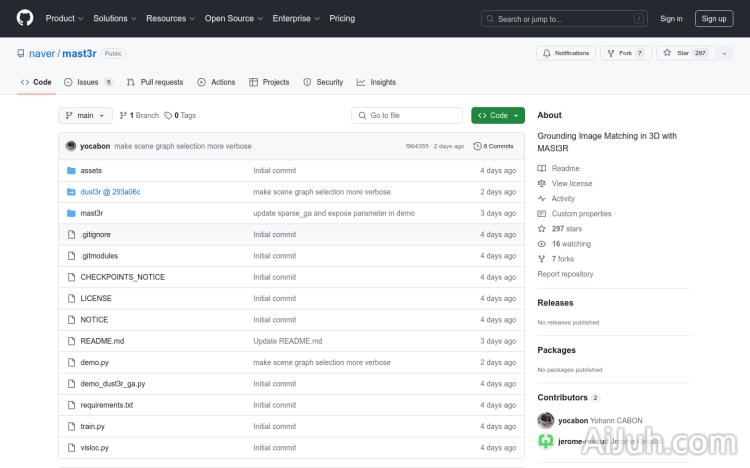Open the green Code dropdown

coord(498,116)
